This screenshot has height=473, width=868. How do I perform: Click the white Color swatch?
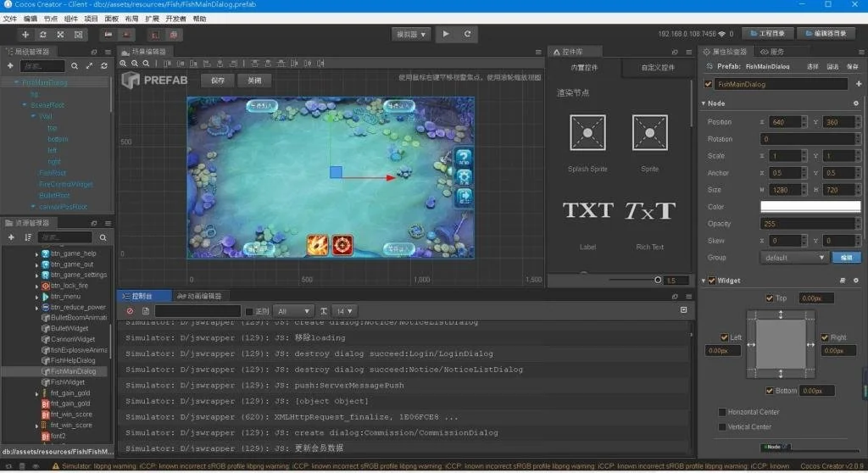coord(810,207)
